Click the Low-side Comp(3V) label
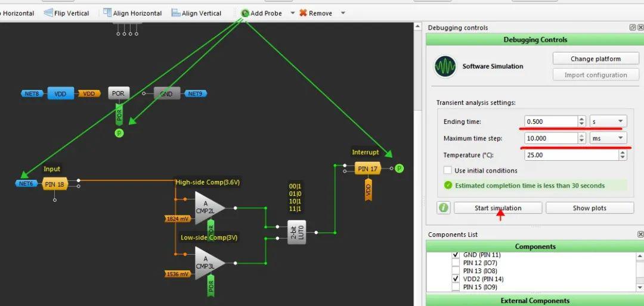This screenshot has width=644, height=306. 209,238
